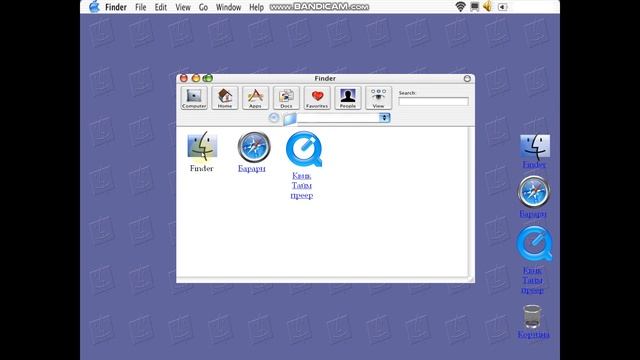Open the Safari compass icon in the window
The height and width of the screenshot is (360, 640).
pos(254,147)
